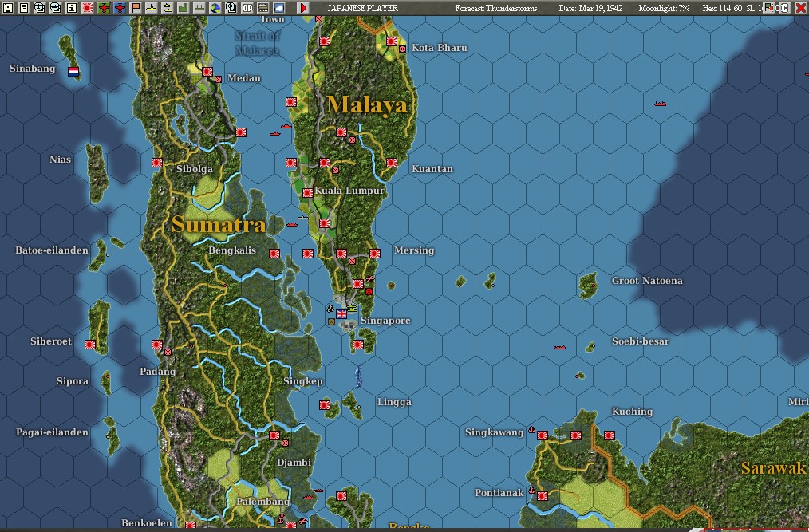Screen dimensions: 809x532
Task: Select the Japanese base marker at Singkawang
Action: tap(543, 435)
